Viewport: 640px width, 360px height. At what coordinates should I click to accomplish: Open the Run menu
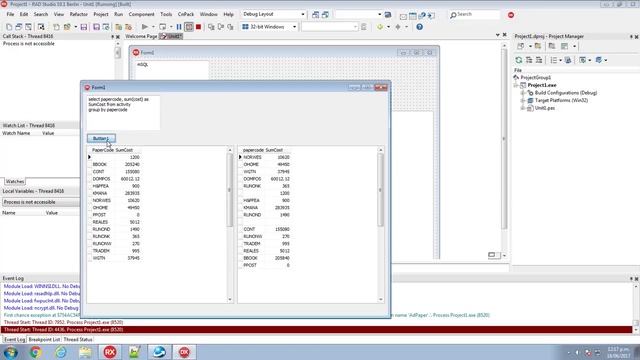coord(118,14)
